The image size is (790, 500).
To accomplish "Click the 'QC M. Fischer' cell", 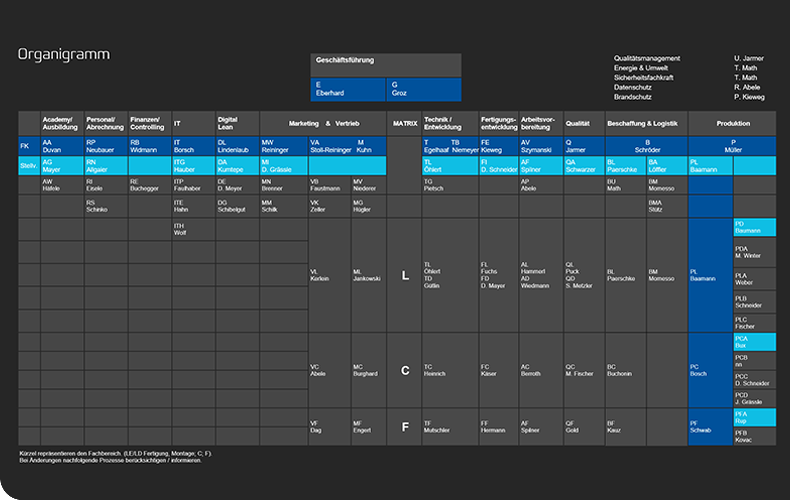I will pos(584,370).
